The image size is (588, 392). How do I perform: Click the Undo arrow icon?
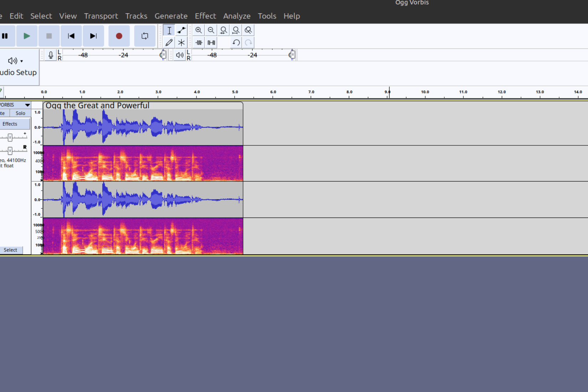[x=236, y=42]
